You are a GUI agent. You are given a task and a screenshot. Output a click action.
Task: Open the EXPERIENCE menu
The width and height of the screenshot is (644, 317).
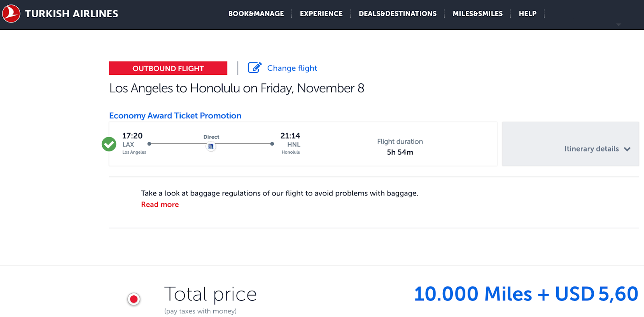(321, 14)
